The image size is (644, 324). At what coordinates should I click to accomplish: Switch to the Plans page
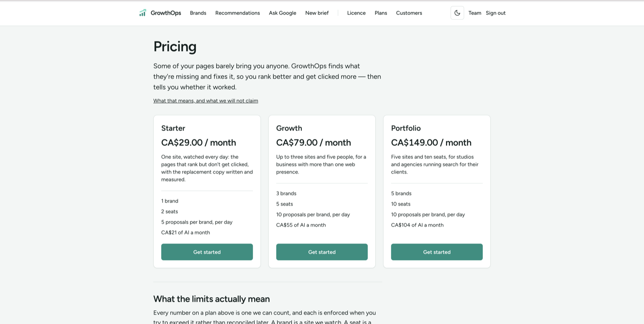381,13
